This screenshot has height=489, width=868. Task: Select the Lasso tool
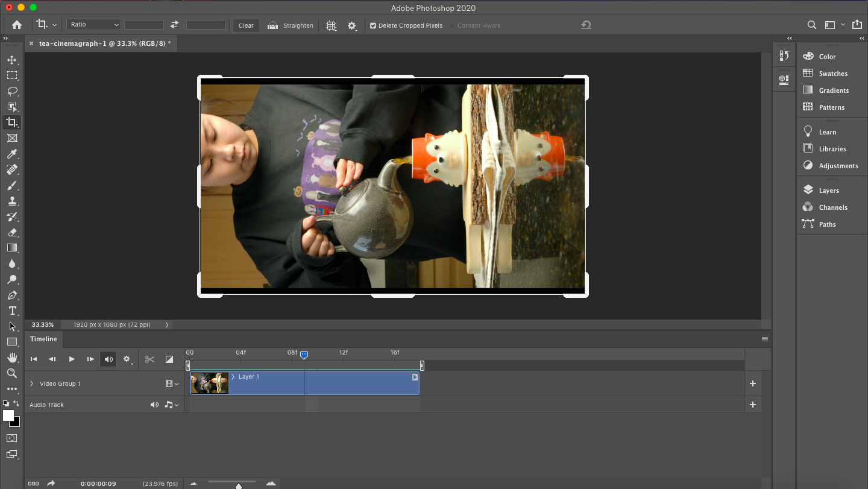tap(12, 91)
